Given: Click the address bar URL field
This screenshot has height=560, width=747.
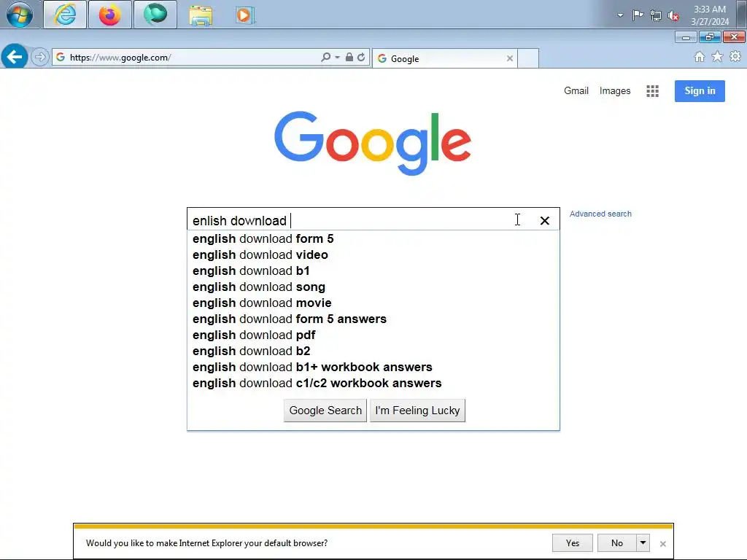Looking at the screenshot, I should click(x=190, y=58).
